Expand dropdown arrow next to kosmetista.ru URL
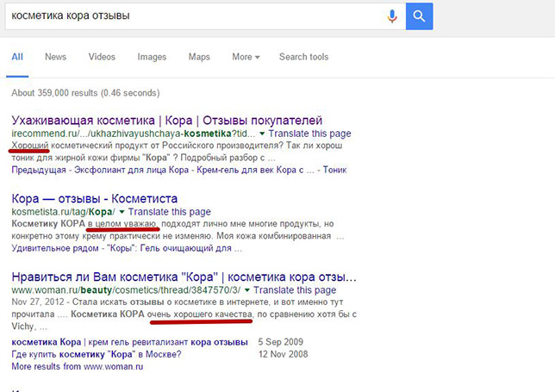This screenshot has height=392, width=555. (x=122, y=212)
